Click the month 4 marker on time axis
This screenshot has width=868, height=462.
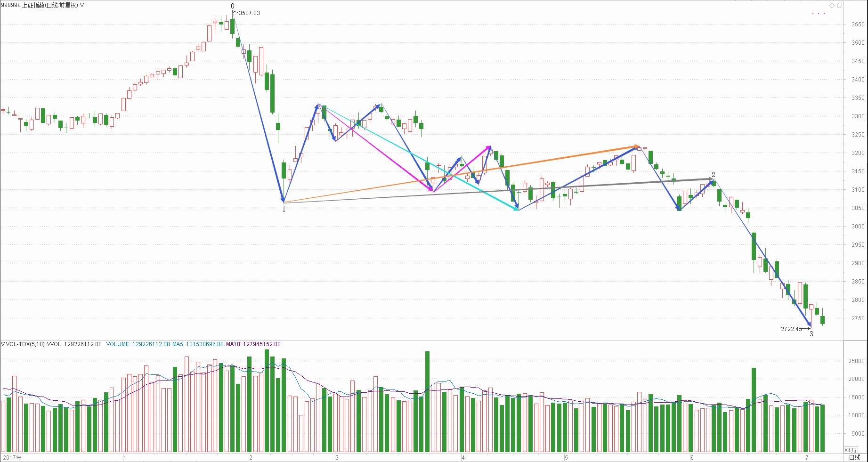coord(463,458)
